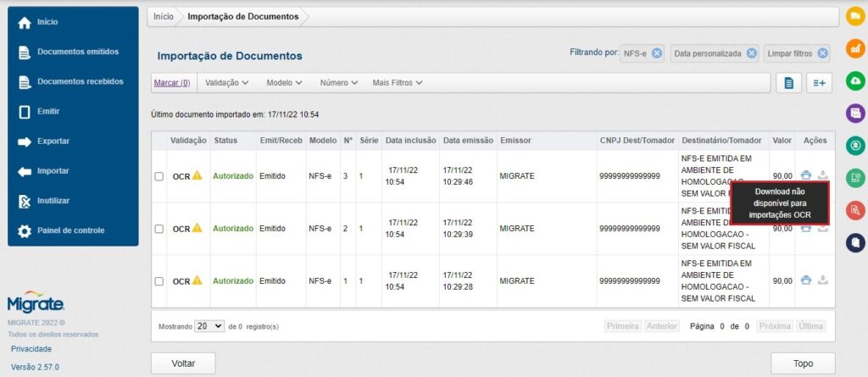Open the orange chart icon on the right sidebar
This screenshot has width=868, height=377.
click(x=855, y=48)
